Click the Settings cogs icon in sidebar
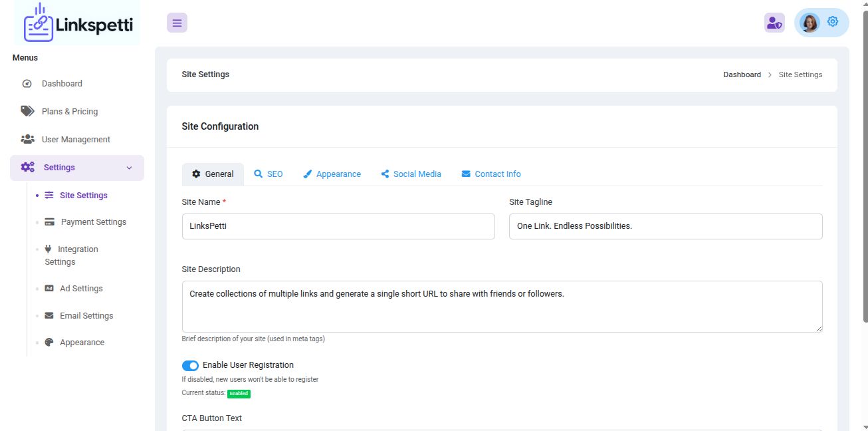The height and width of the screenshot is (431, 868). point(28,167)
